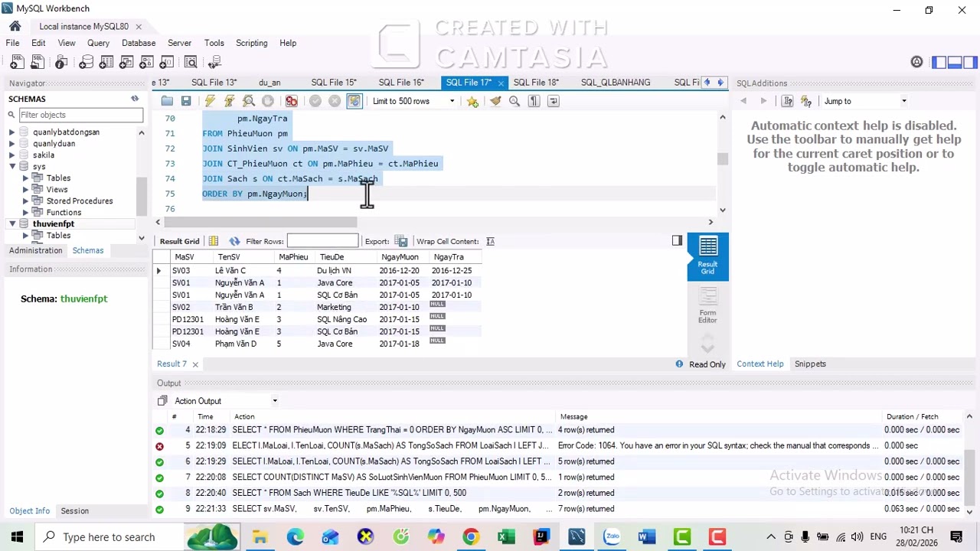The height and width of the screenshot is (551, 980).
Task: Reconnect to DBMS icon
Action: click(215, 62)
